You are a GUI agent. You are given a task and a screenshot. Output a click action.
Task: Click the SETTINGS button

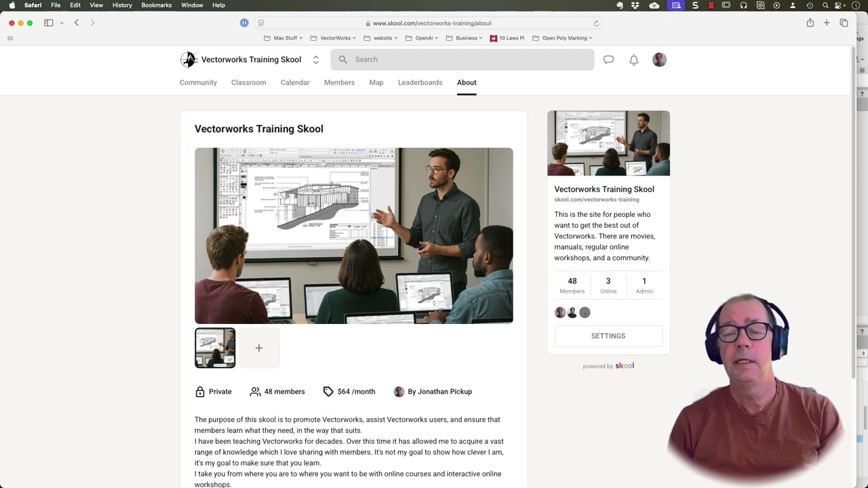tap(608, 336)
